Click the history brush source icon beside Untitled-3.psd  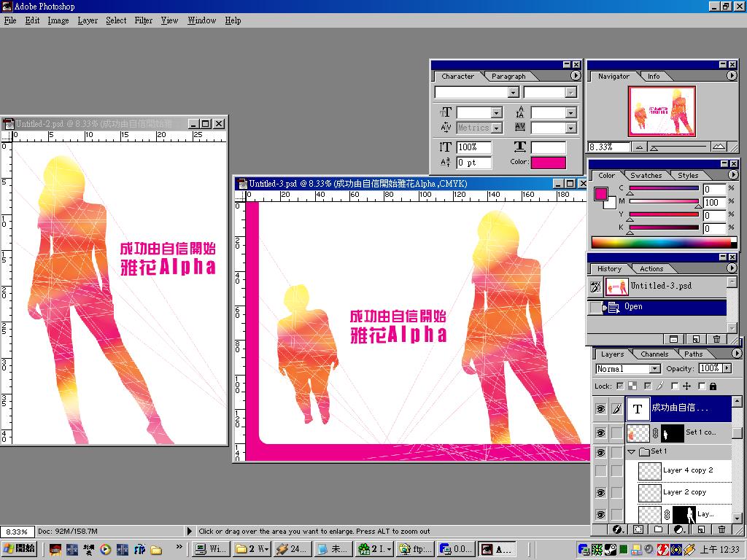tap(595, 287)
